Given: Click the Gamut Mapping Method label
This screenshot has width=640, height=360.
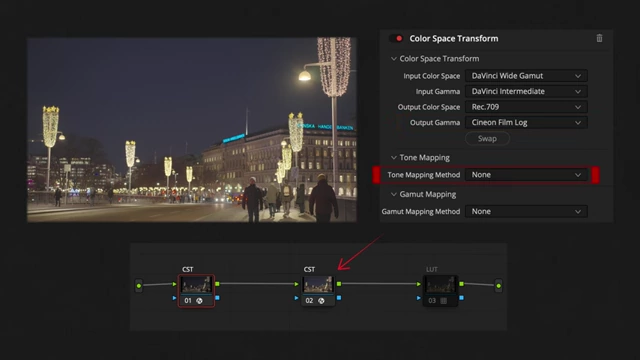Looking at the screenshot, I should tap(420, 211).
